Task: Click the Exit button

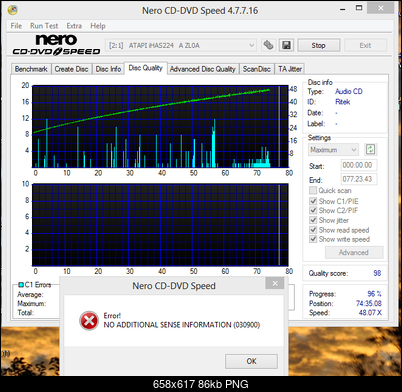Action: click(x=365, y=45)
